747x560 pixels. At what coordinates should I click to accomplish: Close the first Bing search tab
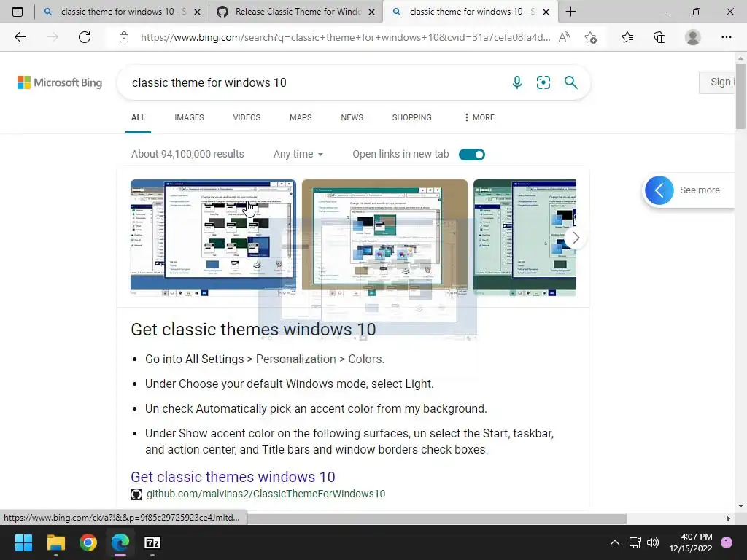pos(197,12)
